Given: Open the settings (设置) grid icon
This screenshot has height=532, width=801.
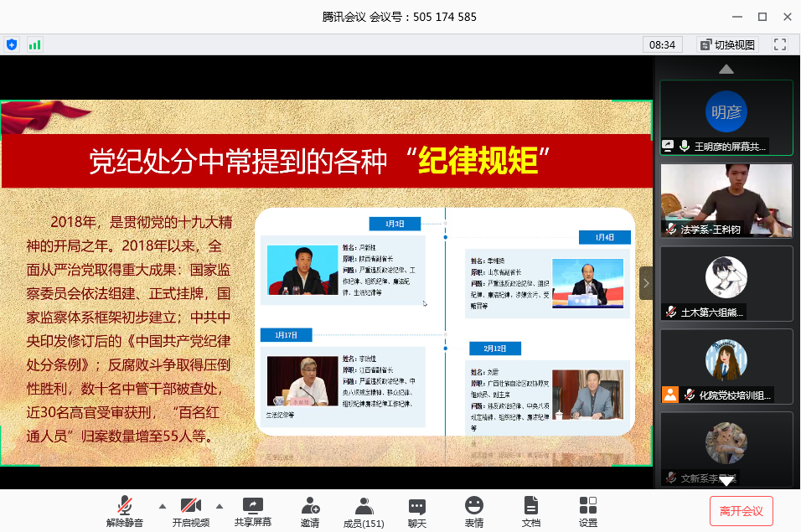Looking at the screenshot, I should 588,511.
